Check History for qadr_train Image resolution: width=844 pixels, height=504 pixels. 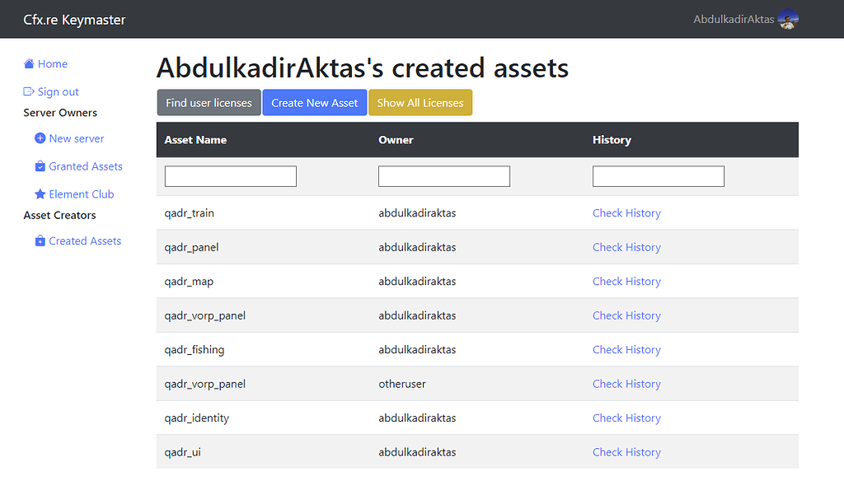tap(626, 212)
